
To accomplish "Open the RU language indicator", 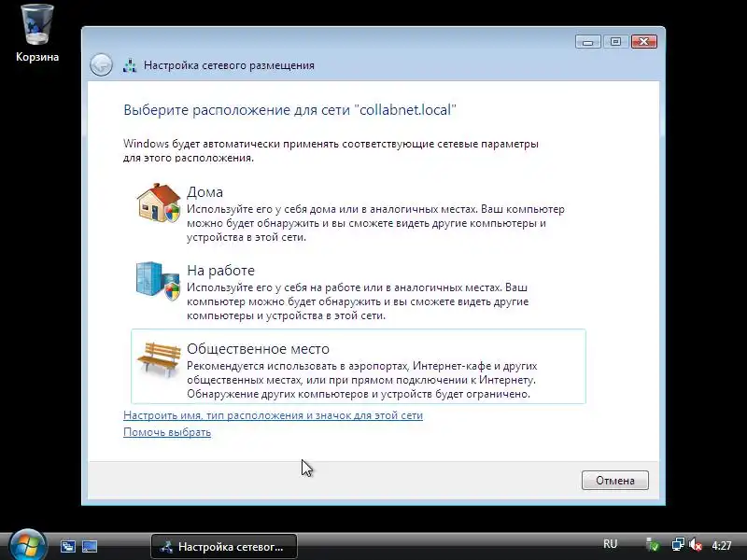I will tap(611, 544).
